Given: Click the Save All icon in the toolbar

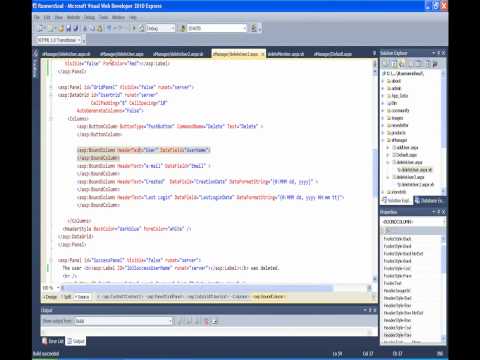Looking at the screenshot, I should point(76,28).
